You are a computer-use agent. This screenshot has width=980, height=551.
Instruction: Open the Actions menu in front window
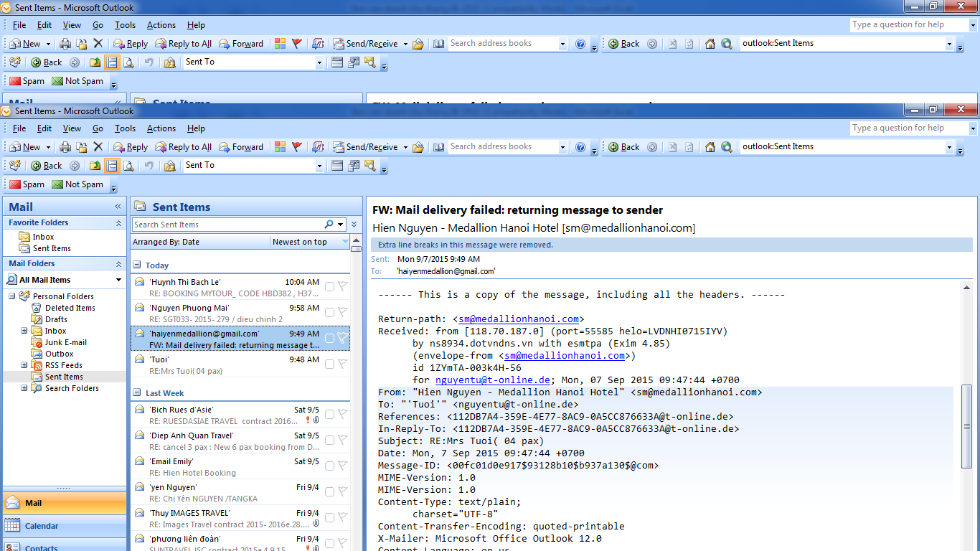point(161,128)
